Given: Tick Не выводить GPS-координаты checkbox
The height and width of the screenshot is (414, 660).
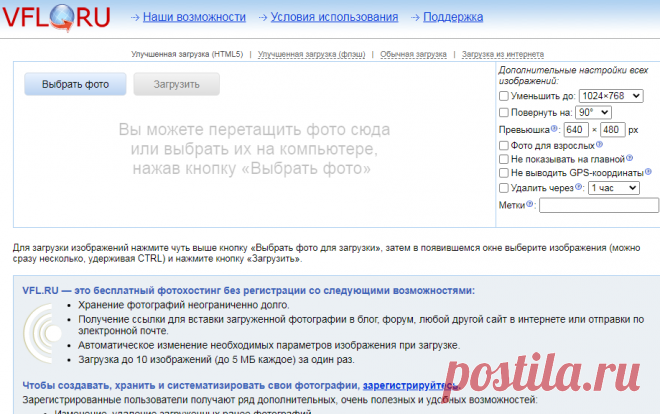Looking at the screenshot, I should (x=504, y=172).
